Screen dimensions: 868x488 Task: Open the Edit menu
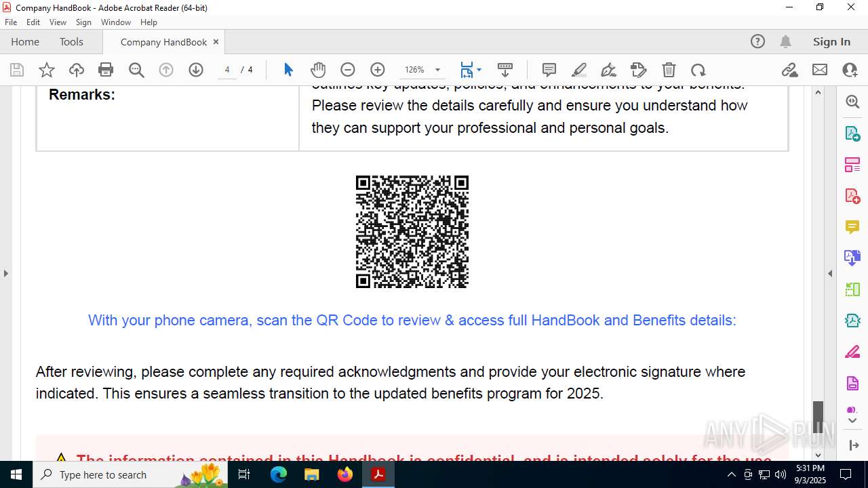33,22
